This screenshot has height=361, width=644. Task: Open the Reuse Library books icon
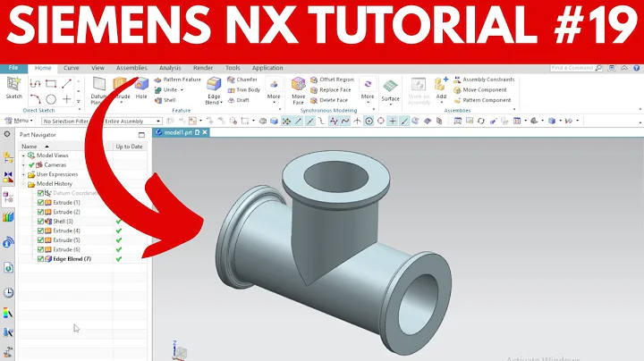coord(8,216)
